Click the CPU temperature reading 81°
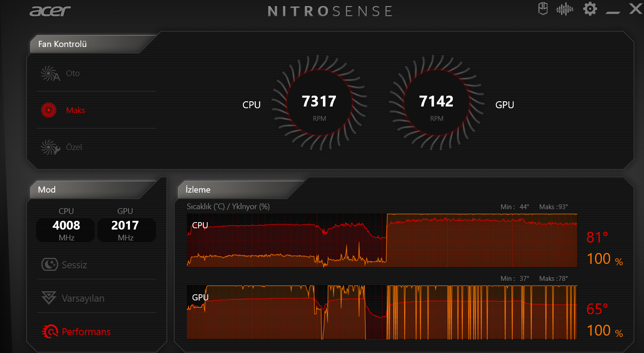The width and height of the screenshot is (644, 353). click(x=597, y=238)
